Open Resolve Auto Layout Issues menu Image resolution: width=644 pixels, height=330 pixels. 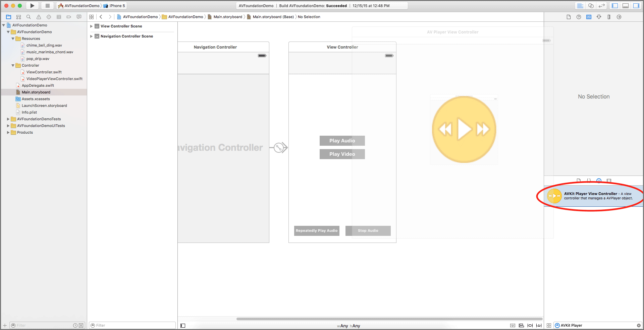coord(539,325)
